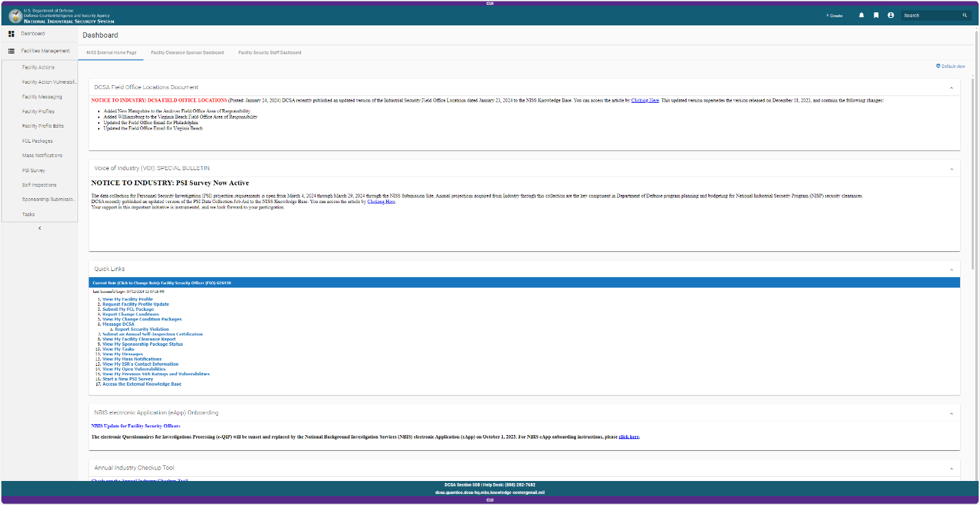
Task: Click the DoD seal logo in header
Action: point(15,16)
